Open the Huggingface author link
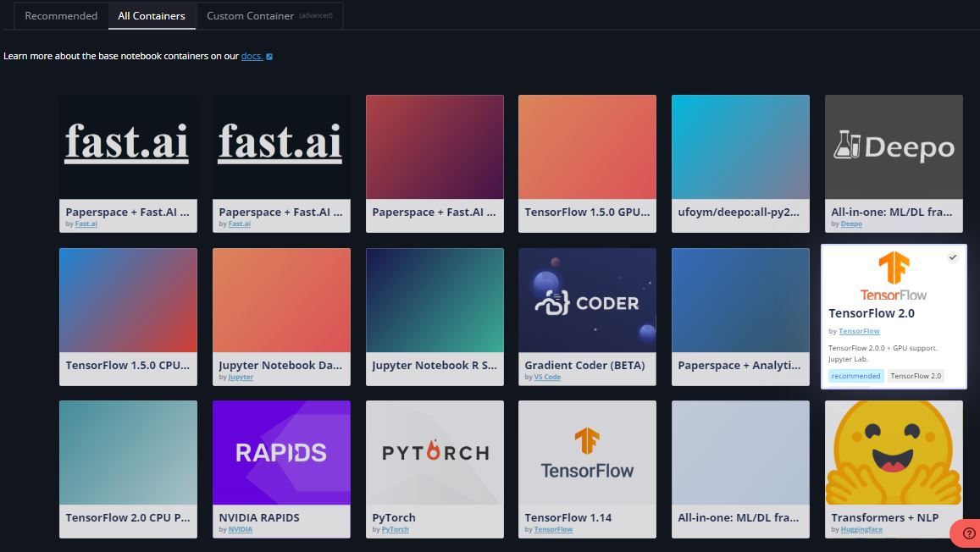980x552 pixels. coord(861,529)
